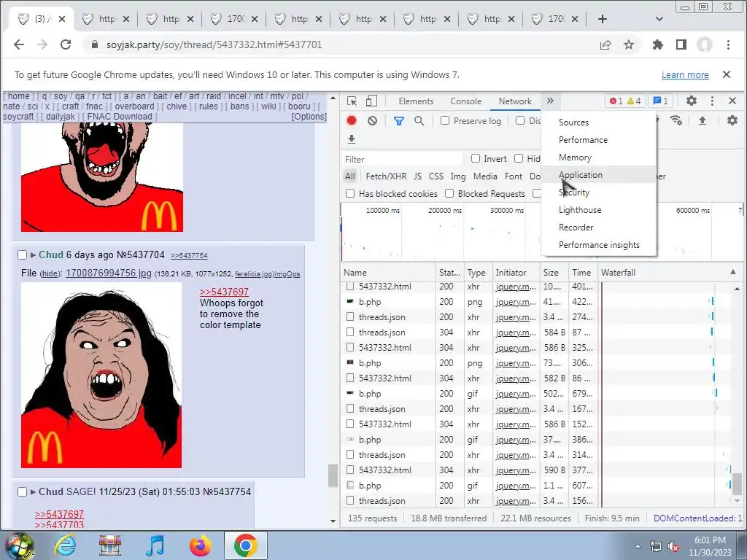Open the errors and warnings counter
Image resolution: width=747 pixels, height=560 pixels.
click(x=625, y=101)
